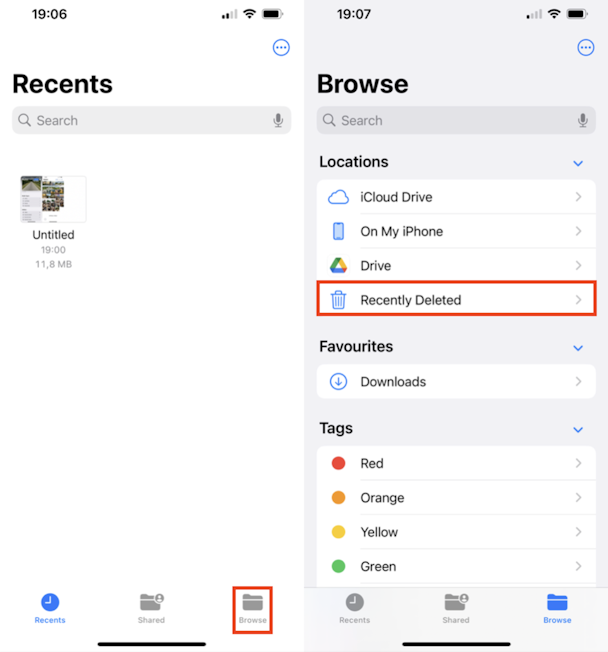This screenshot has height=652, width=608.
Task: Collapse the Tags section
Action: point(578,430)
